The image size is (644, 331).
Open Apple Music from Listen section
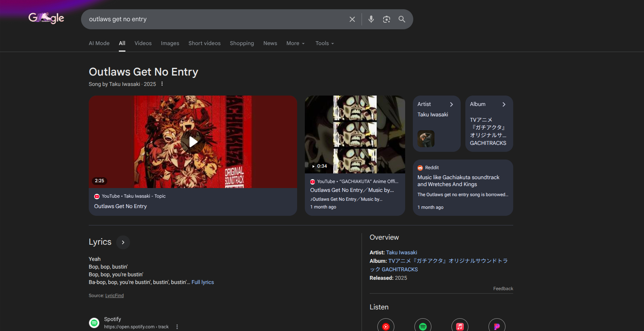click(460, 326)
